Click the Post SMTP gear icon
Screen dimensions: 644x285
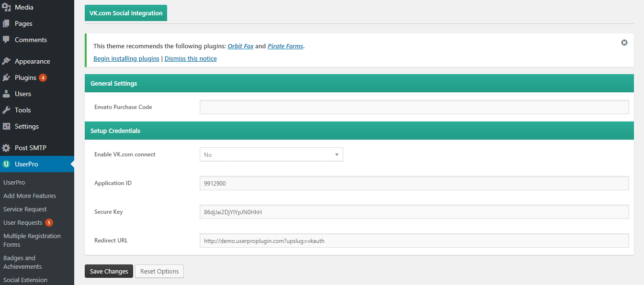point(6,148)
